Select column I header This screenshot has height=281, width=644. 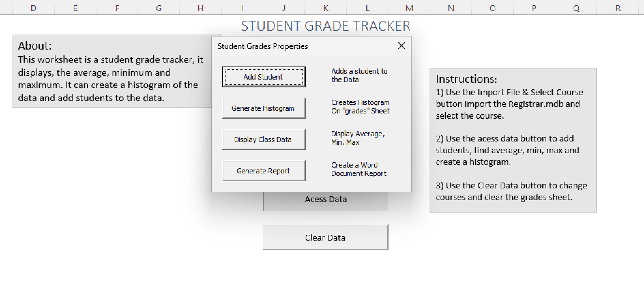coord(242,8)
